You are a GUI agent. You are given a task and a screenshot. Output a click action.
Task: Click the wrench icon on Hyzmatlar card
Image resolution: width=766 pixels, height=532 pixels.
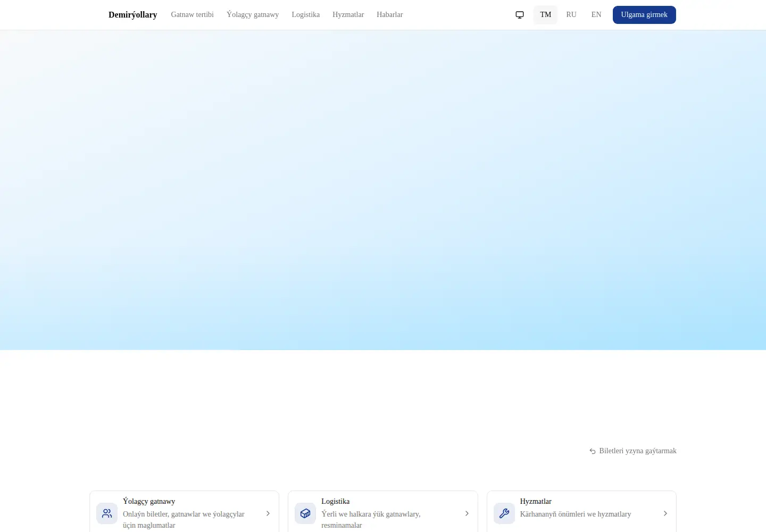click(x=504, y=513)
